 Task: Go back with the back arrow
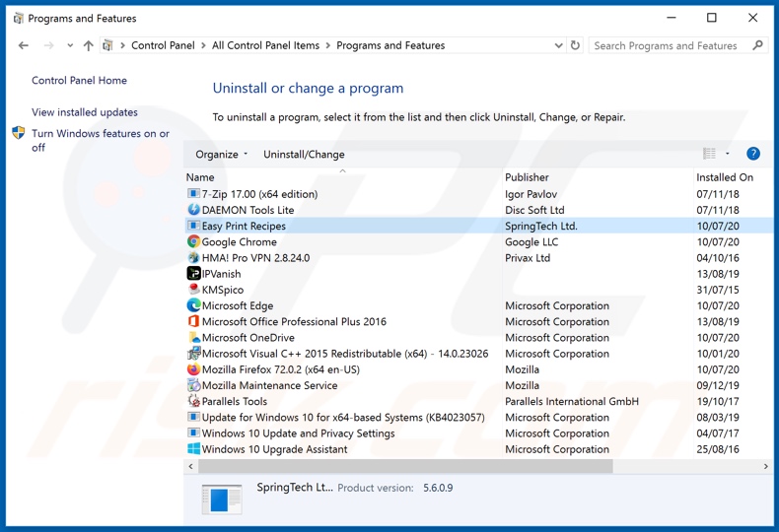pyautogui.click(x=24, y=45)
